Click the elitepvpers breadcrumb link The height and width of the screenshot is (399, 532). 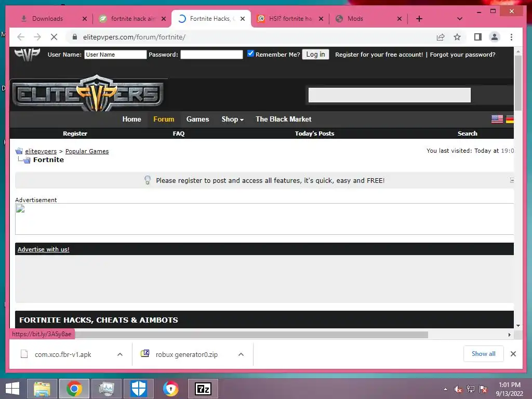point(41,151)
